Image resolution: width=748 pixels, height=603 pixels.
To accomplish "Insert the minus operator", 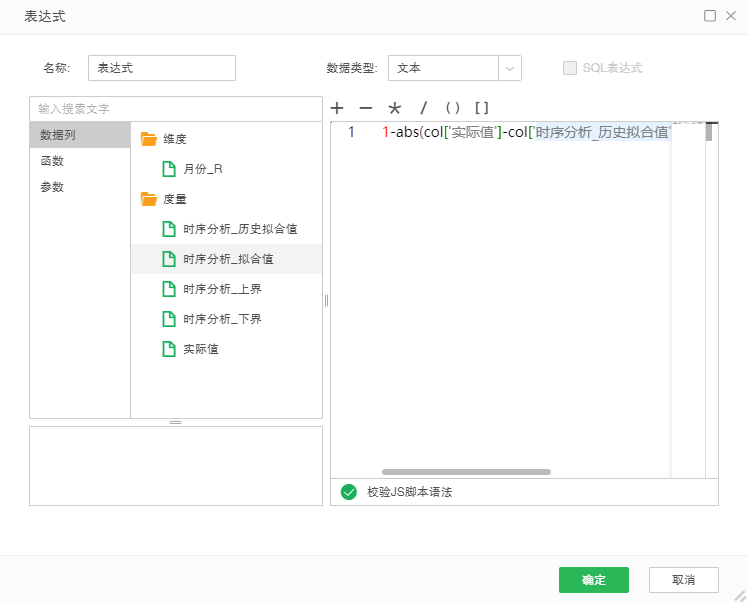I will (365, 108).
